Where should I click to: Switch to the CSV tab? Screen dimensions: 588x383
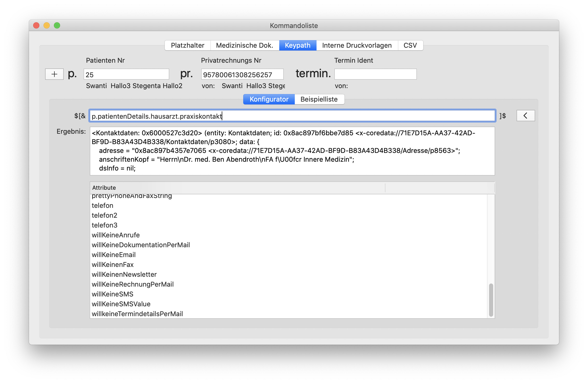410,45
